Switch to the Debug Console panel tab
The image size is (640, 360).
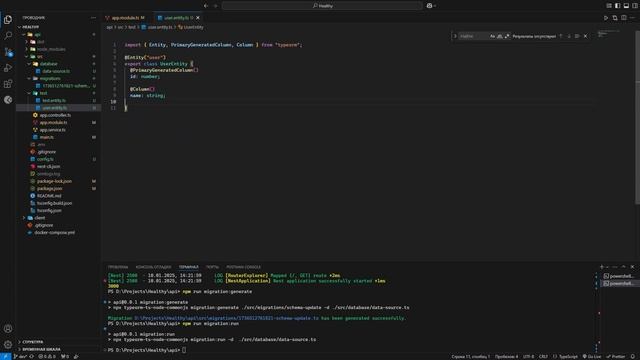tap(153, 267)
